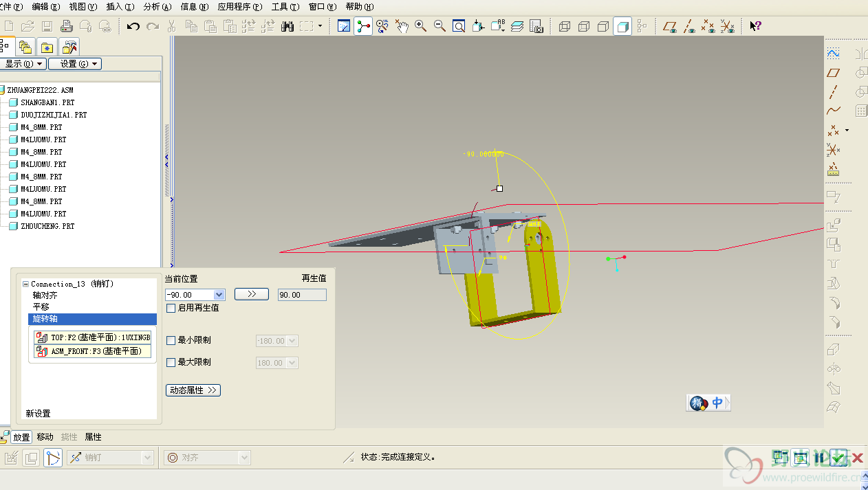Click the Zoom In magnifier icon
868x490 pixels.
point(420,26)
